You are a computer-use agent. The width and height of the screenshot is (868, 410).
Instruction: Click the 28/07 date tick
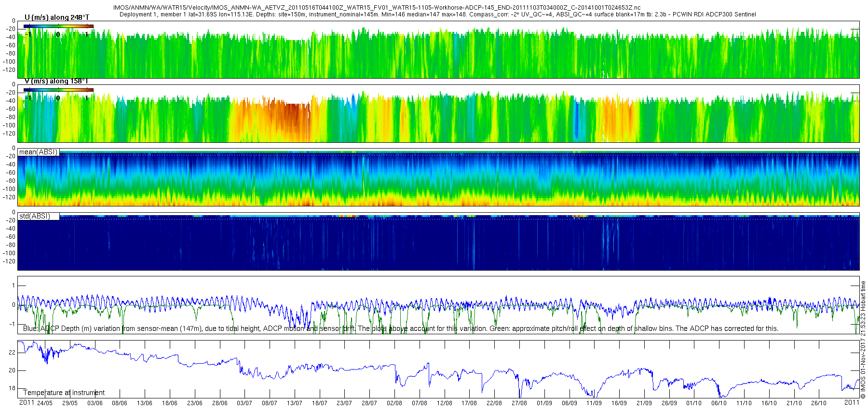pos(369,403)
